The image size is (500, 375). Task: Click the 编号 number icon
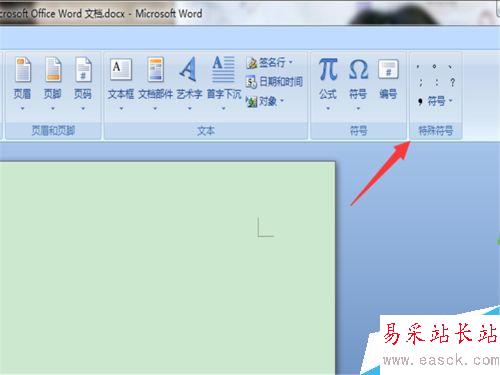(388, 69)
